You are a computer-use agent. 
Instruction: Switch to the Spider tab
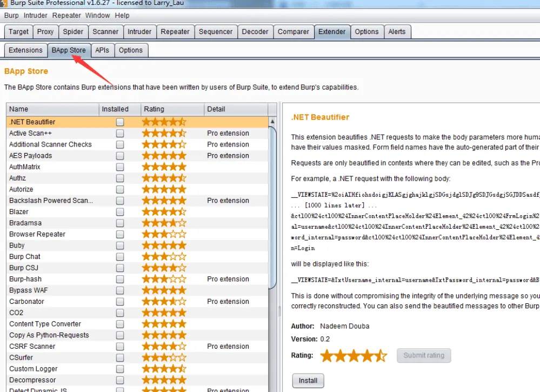(x=73, y=32)
